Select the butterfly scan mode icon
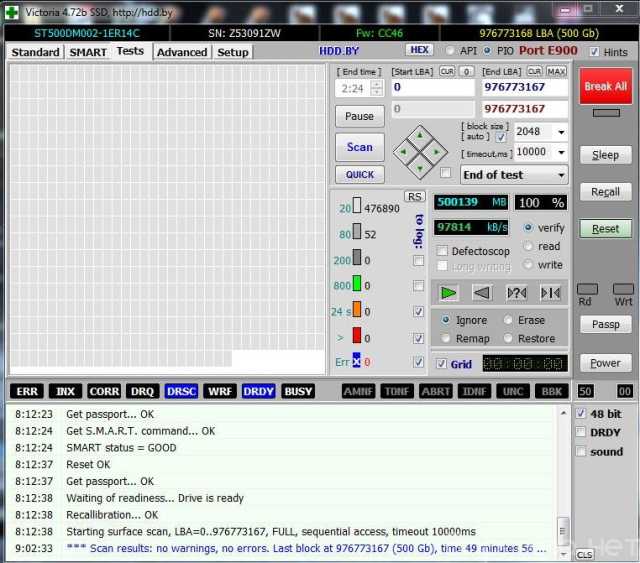640x563 pixels. click(550, 292)
